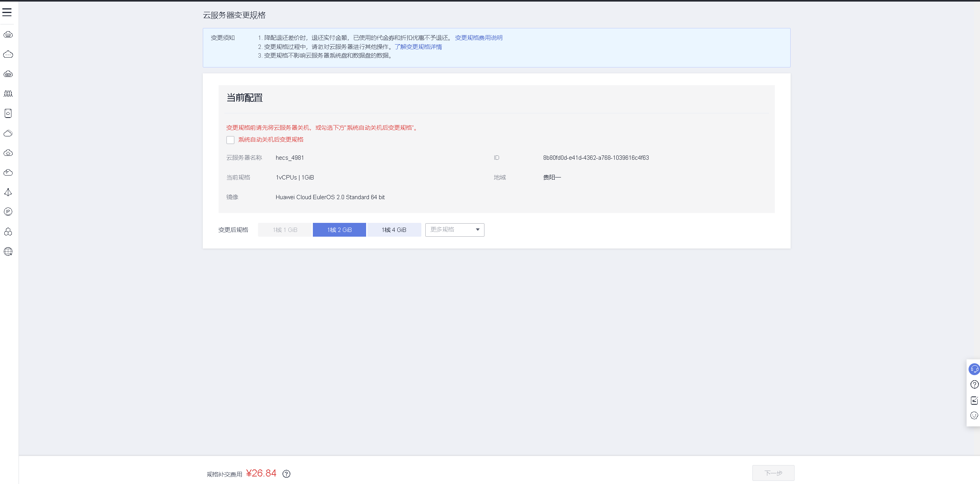Click the server ID value text

click(x=596, y=158)
